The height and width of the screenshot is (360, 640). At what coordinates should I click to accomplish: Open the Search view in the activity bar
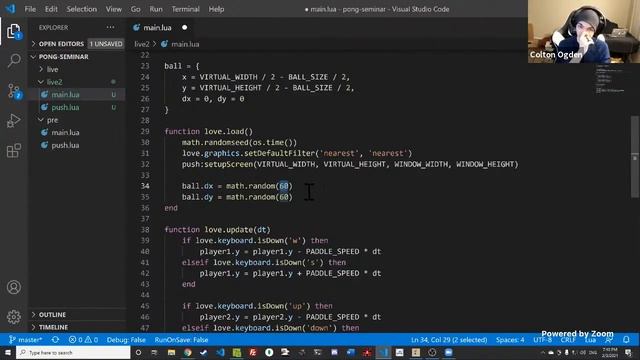point(14,60)
